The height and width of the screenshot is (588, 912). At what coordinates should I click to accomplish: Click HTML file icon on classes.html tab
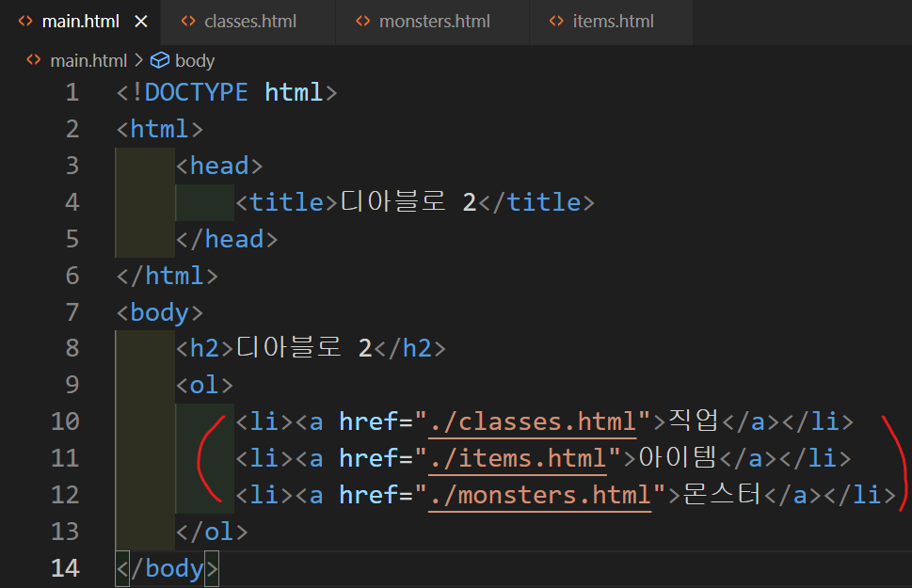point(188,22)
